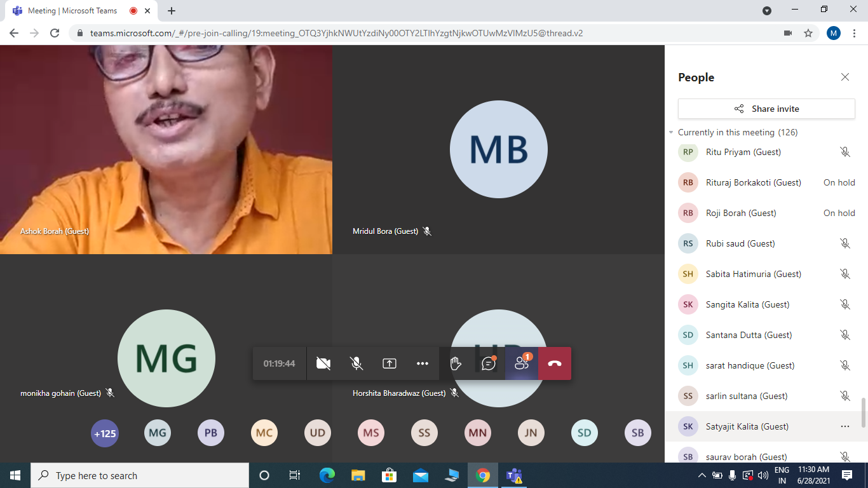Viewport: 868px width, 488px height.
Task: Open the share content tray
Action: (390, 363)
